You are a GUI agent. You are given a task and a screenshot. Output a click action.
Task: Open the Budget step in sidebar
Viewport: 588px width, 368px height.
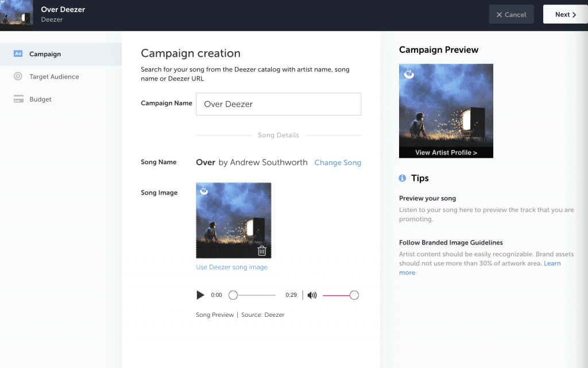click(x=61, y=99)
